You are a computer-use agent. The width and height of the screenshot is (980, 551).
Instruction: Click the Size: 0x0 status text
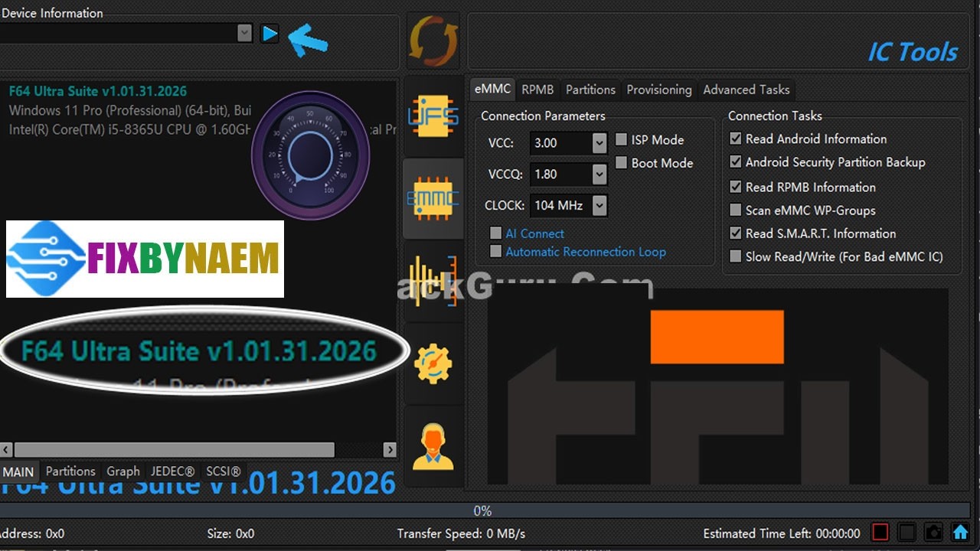pos(230,533)
